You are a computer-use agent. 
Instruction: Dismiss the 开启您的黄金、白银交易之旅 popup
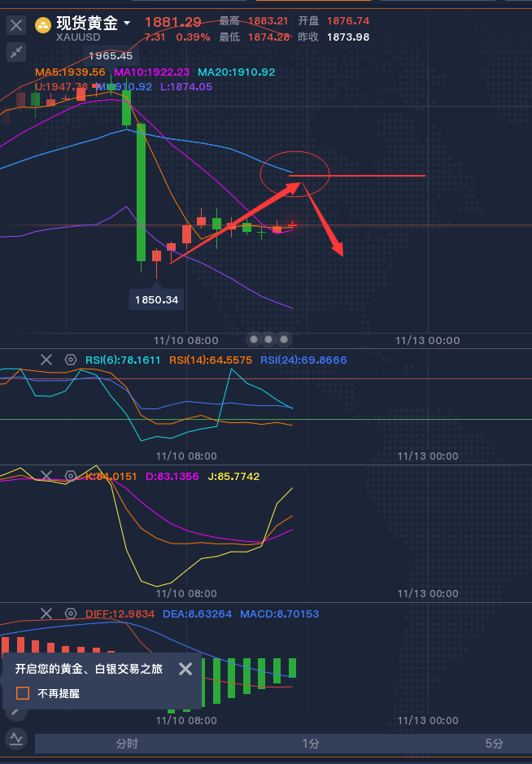[185, 669]
